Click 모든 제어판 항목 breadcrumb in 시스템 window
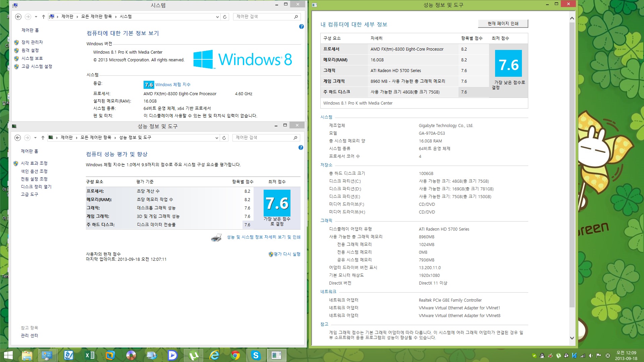The width and height of the screenshot is (644, 362). click(97, 16)
